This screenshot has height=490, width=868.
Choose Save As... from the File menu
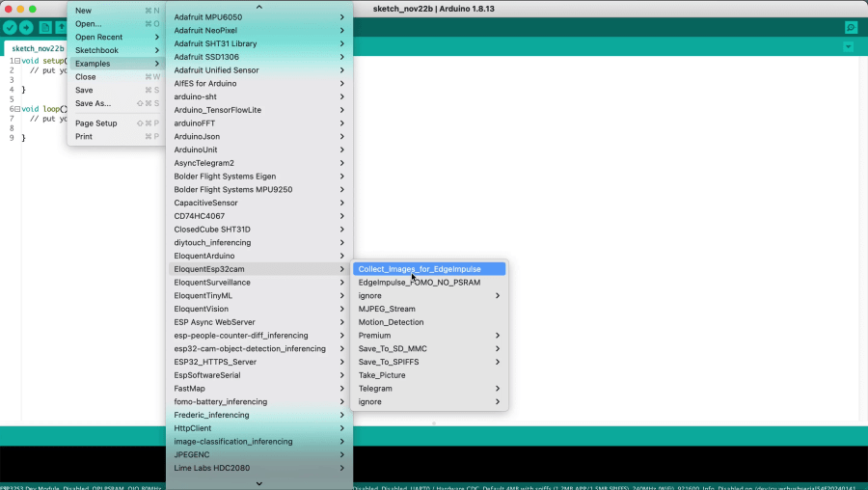tap(117, 103)
